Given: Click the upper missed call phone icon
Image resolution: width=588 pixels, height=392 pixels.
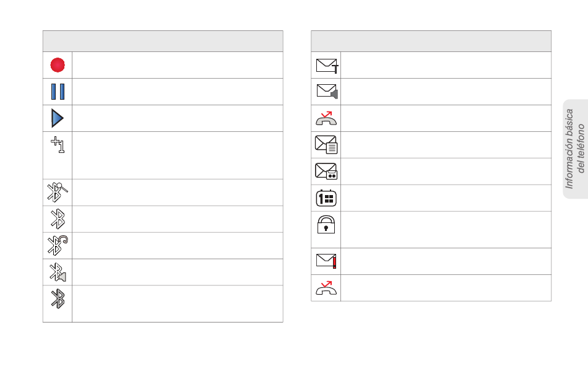Looking at the screenshot, I should pyautogui.click(x=326, y=118).
